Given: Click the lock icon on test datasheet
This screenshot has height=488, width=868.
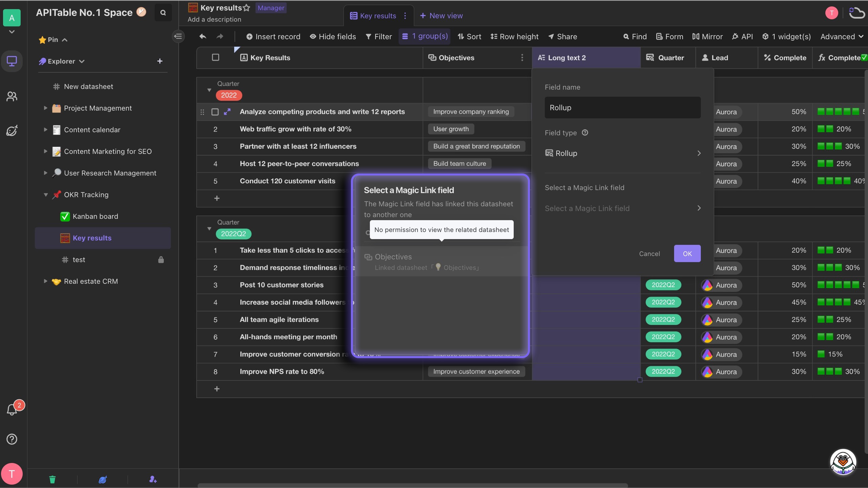Looking at the screenshot, I should pos(161,259).
